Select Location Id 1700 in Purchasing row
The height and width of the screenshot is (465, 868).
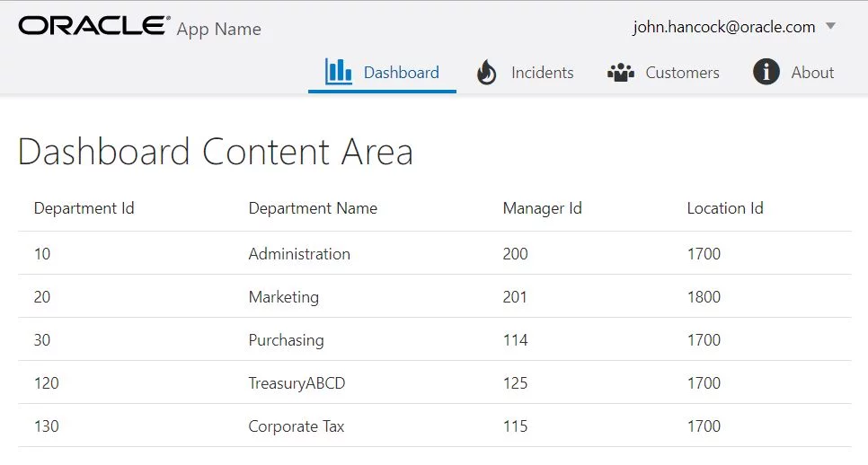coord(704,340)
